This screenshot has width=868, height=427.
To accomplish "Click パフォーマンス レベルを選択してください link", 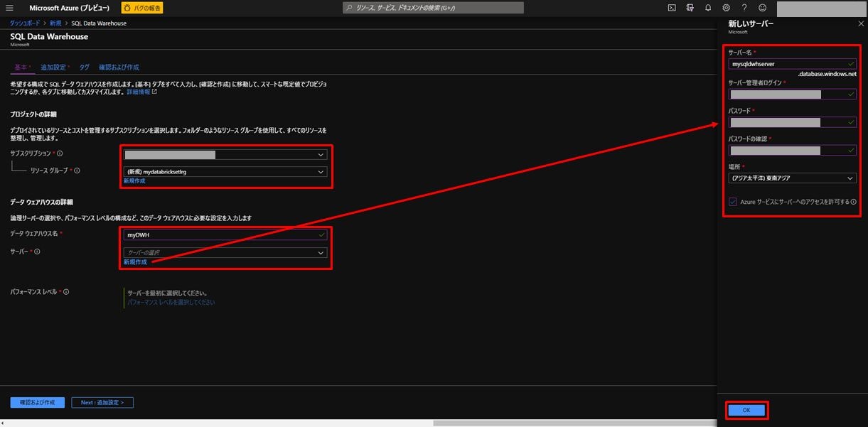I will pos(171,302).
